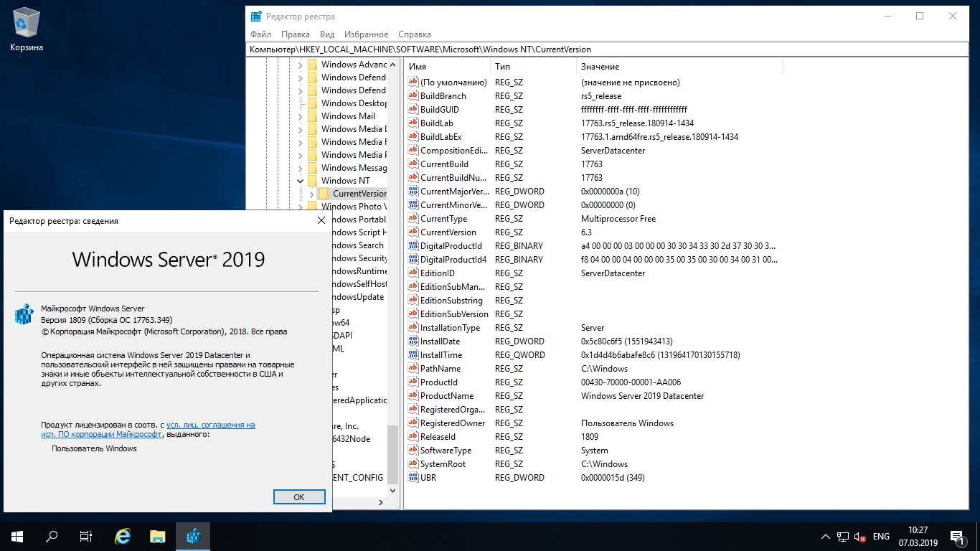Click the CurrentVersion folder icon
The width and height of the screenshot is (980, 551).
(324, 194)
